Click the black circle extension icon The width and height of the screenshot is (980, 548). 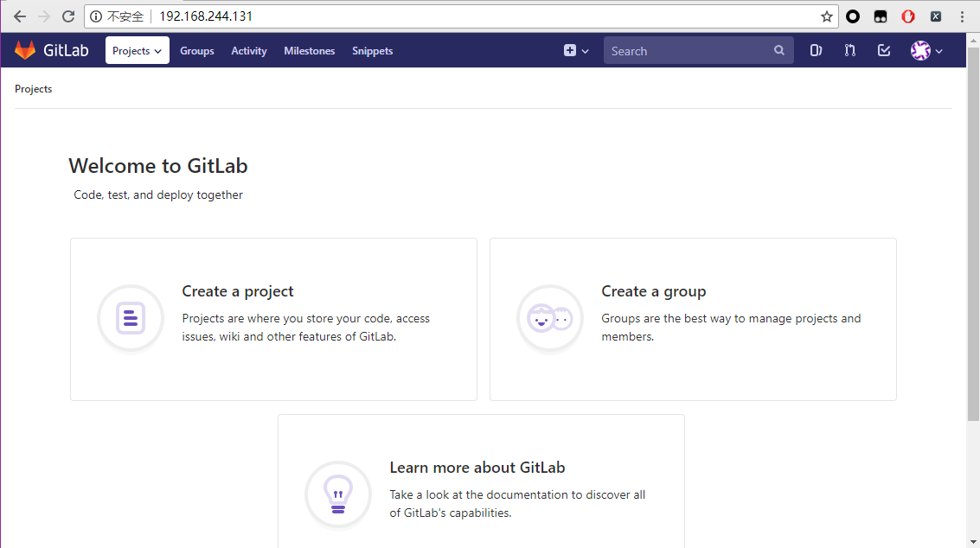click(x=853, y=16)
